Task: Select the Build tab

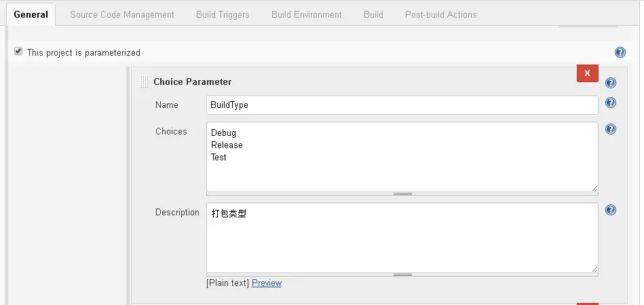Action: click(373, 14)
